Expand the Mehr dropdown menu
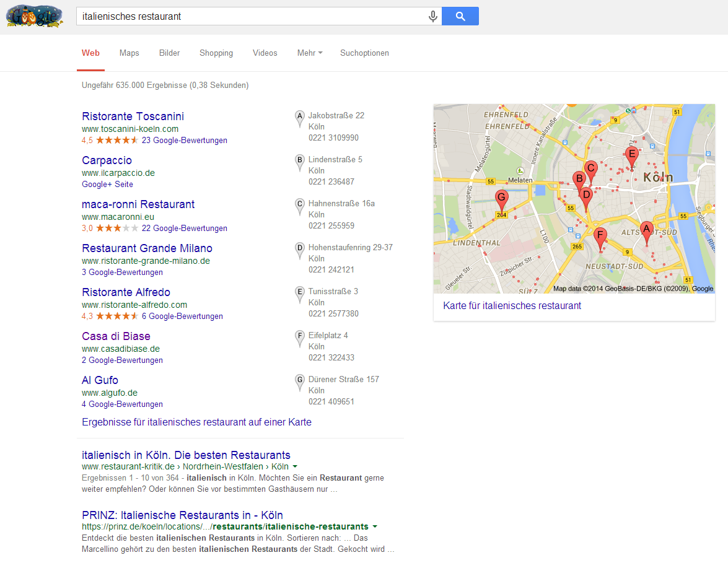This screenshot has height=563, width=728. coord(310,53)
